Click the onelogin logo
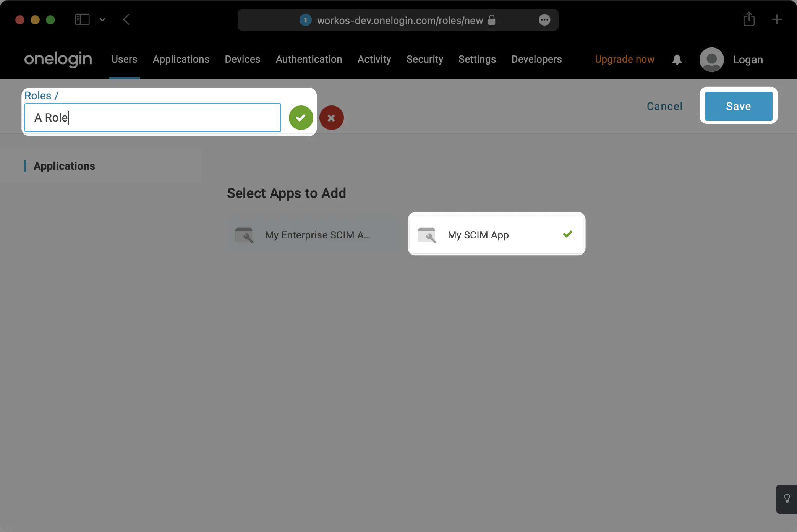 (x=58, y=60)
